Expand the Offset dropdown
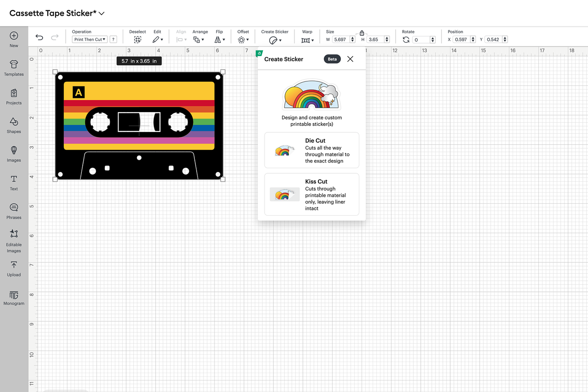The height and width of the screenshot is (392, 588). point(243,40)
